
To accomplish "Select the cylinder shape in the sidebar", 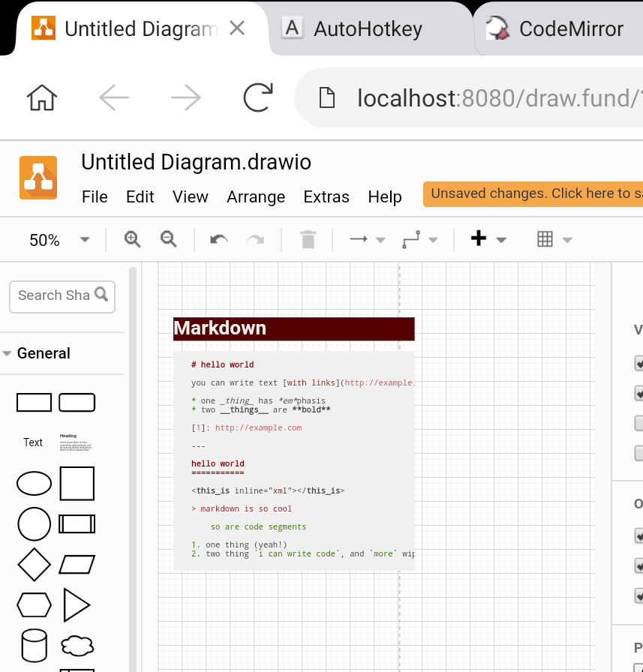I will (34, 646).
